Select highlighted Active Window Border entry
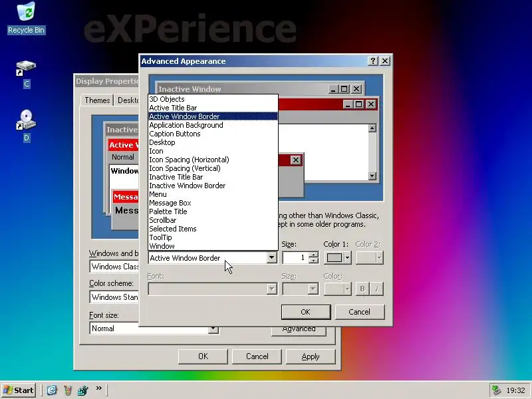This screenshot has width=532, height=399. (213, 116)
